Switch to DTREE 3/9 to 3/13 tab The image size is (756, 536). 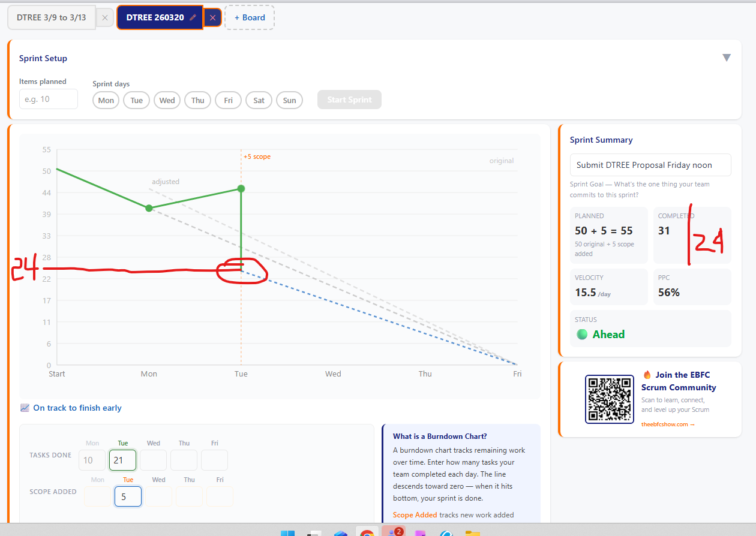click(x=52, y=18)
